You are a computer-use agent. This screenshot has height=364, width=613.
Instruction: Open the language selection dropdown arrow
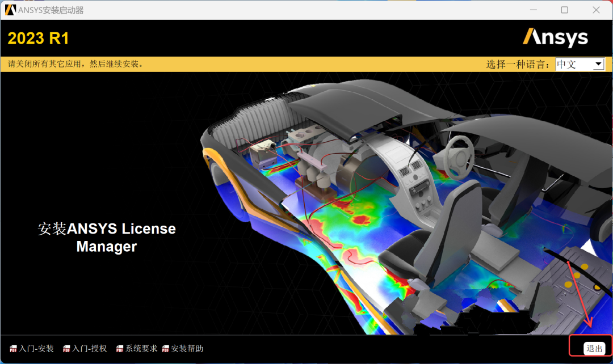599,64
